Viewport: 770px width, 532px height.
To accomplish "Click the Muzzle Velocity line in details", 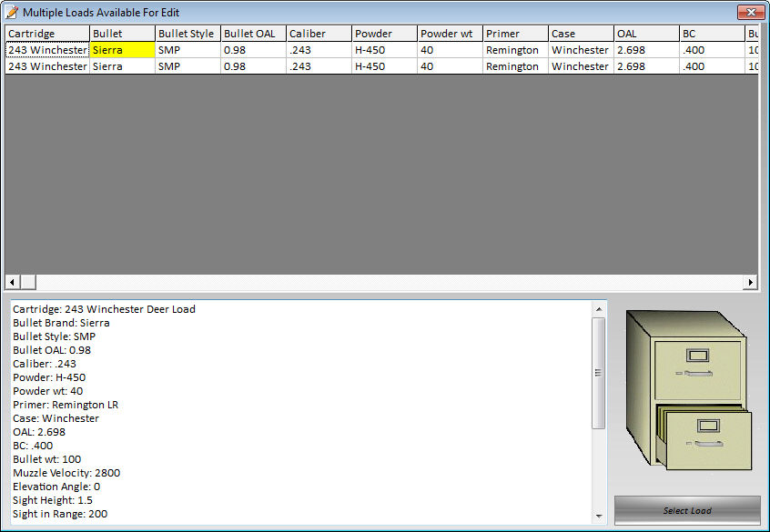I will pyautogui.click(x=66, y=473).
